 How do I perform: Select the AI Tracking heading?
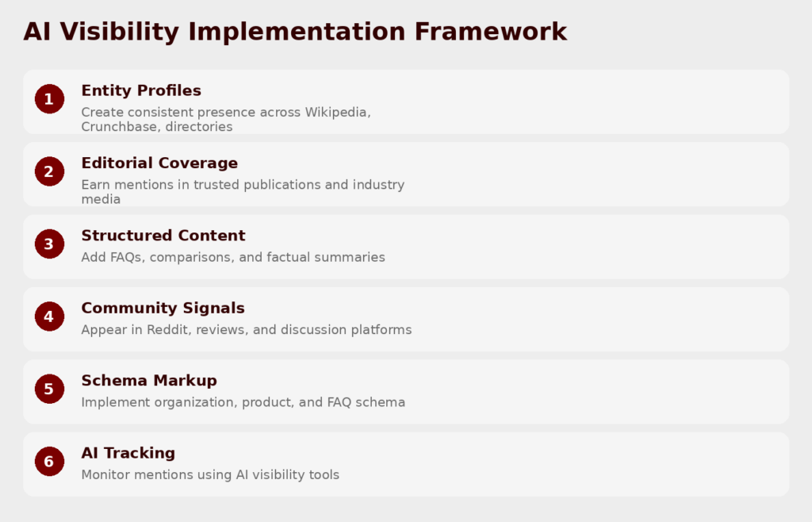(x=128, y=453)
